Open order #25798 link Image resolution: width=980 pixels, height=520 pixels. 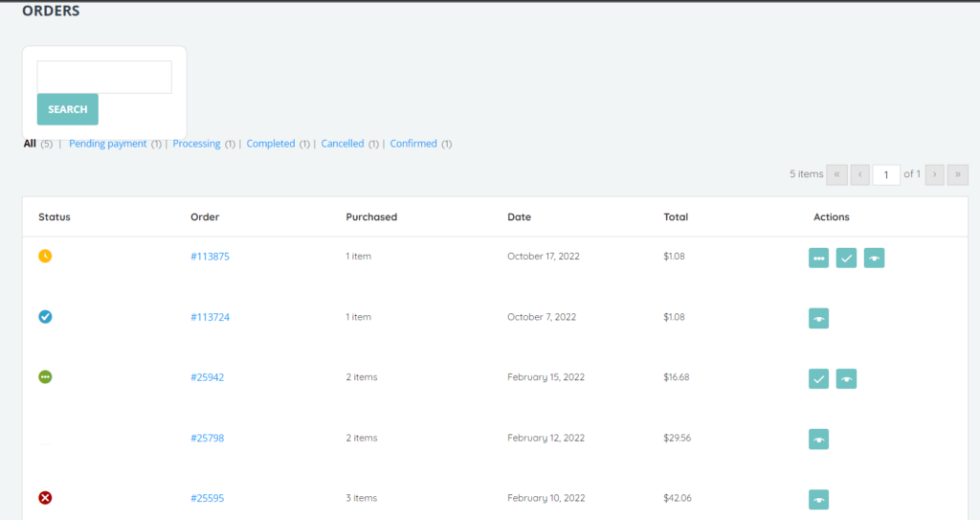[x=207, y=438]
